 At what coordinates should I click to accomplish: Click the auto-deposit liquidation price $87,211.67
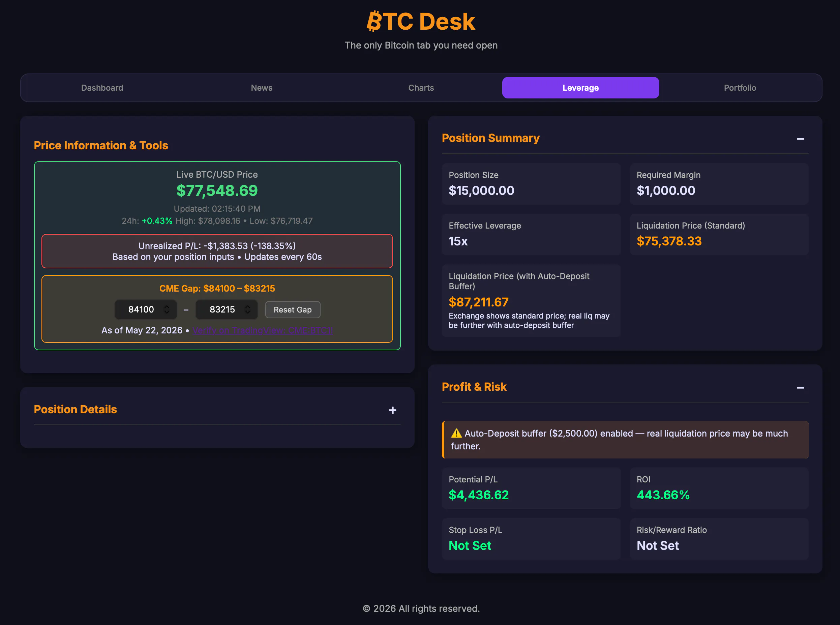478,302
